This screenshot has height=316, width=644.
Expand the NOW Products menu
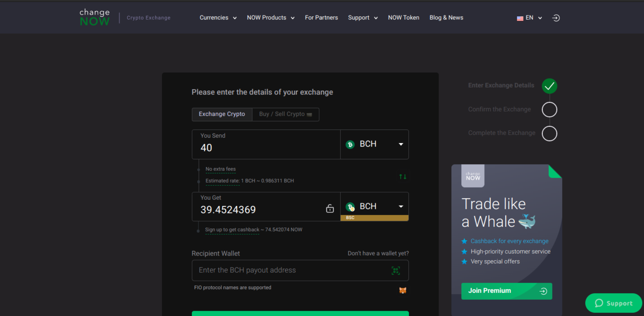coord(271,18)
